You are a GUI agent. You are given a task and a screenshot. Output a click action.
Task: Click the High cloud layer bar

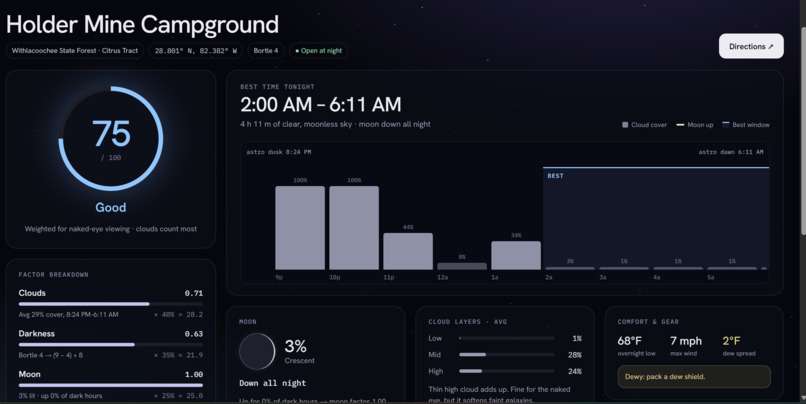click(x=506, y=371)
